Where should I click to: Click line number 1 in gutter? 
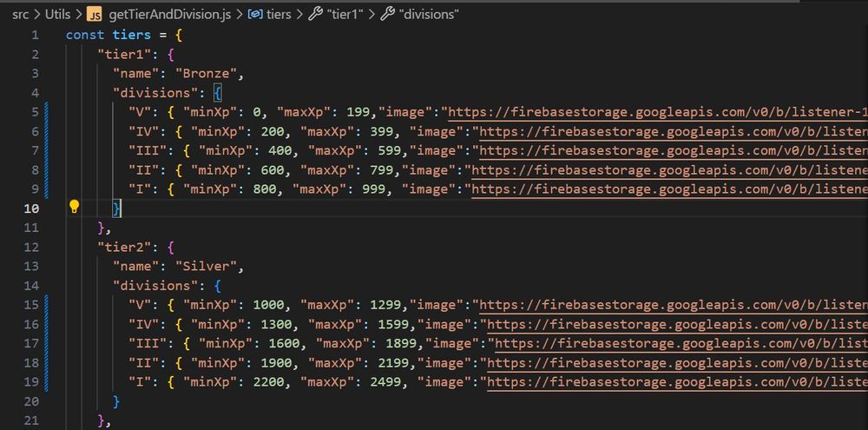pos(36,35)
